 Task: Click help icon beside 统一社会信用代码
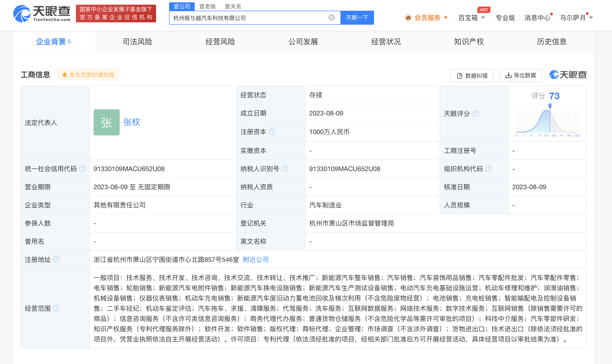[82, 169]
